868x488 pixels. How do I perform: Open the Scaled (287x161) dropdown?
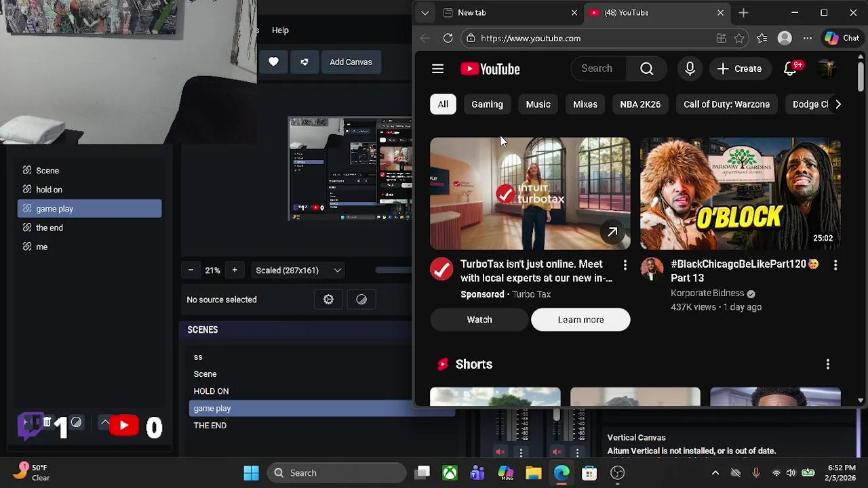pyautogui.click(x=298, y=270)
